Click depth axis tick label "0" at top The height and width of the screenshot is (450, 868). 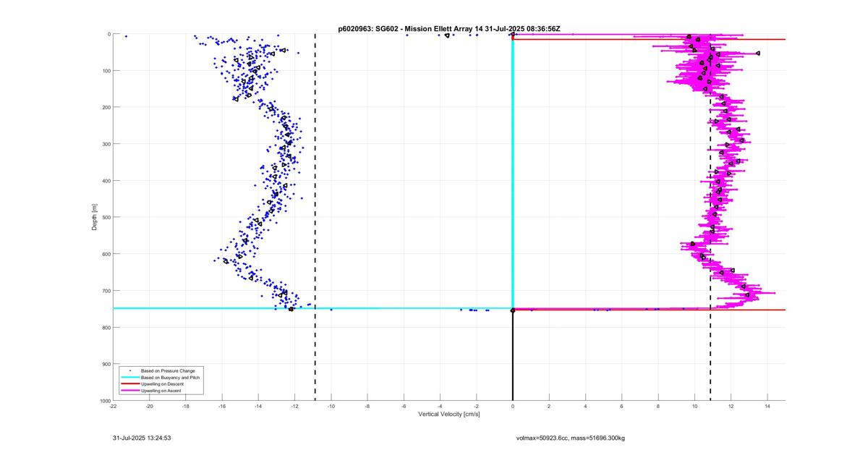click(109, 34)
